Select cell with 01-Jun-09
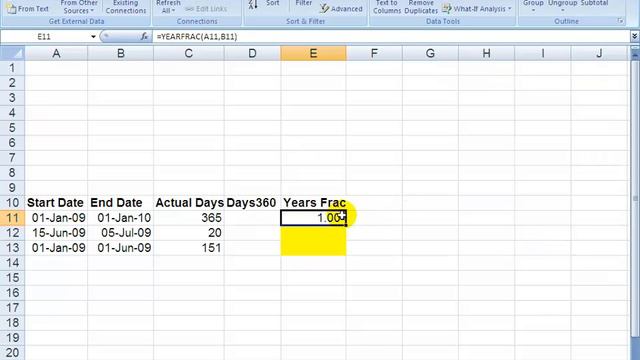This screenshot has height=360, width=640. click(121, 248)
